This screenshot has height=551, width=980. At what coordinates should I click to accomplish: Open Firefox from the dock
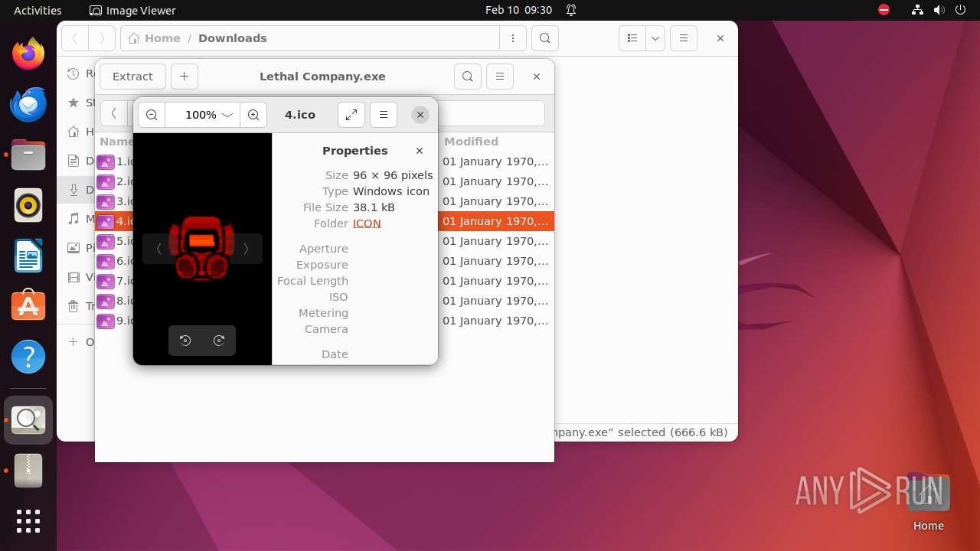coord(28,54)
